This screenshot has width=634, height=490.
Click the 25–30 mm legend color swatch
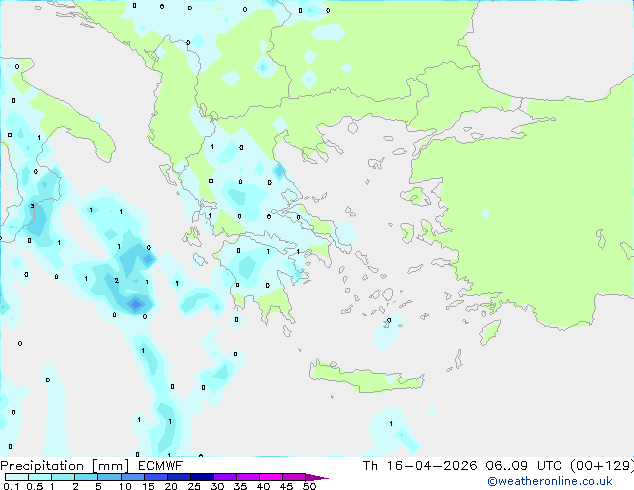coord(202,477)
